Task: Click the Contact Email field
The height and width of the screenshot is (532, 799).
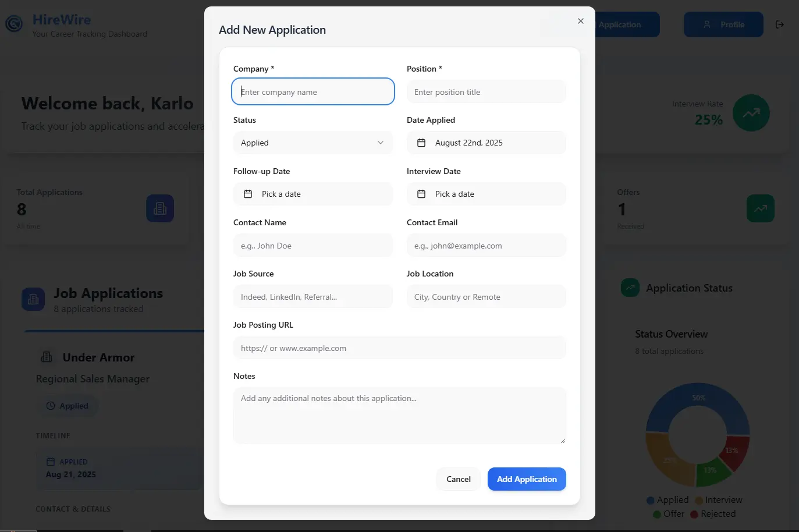Action: coord(486,246)
